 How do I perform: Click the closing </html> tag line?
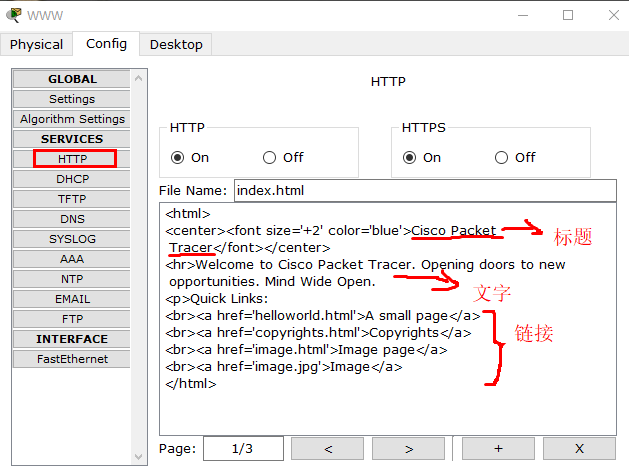pyautogui.click(x=191, y=384)
